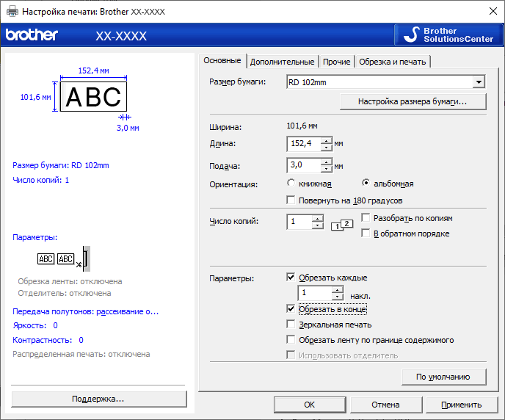Click the Настройка размера бумаги button
505x420 pixels.
[x=413, y=101]
